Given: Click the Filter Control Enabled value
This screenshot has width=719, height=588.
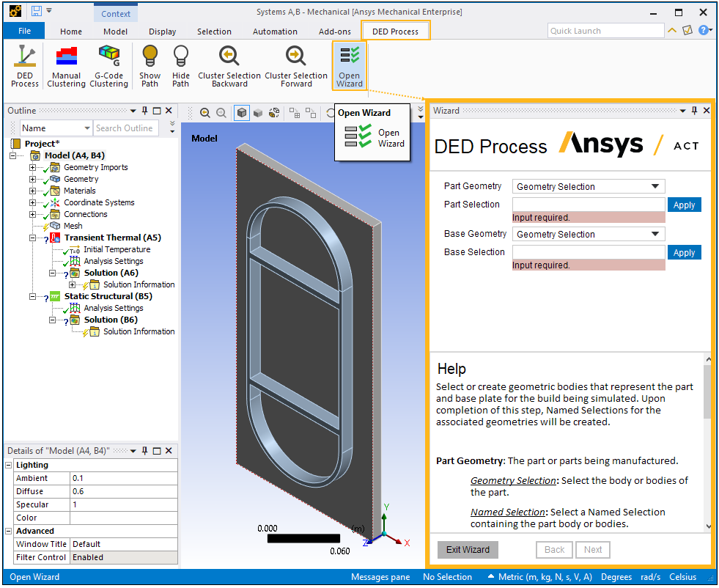Looking at the screenshot, I should 123,557.
